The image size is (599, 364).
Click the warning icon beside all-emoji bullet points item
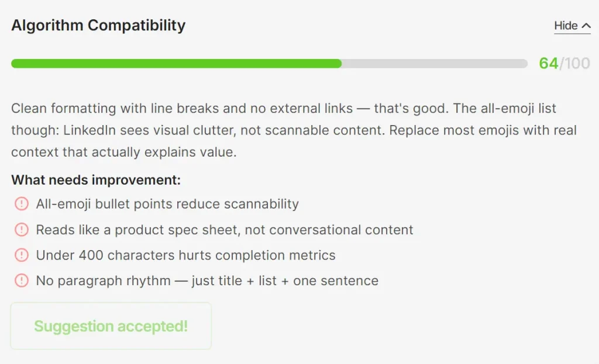pos(22,204)
